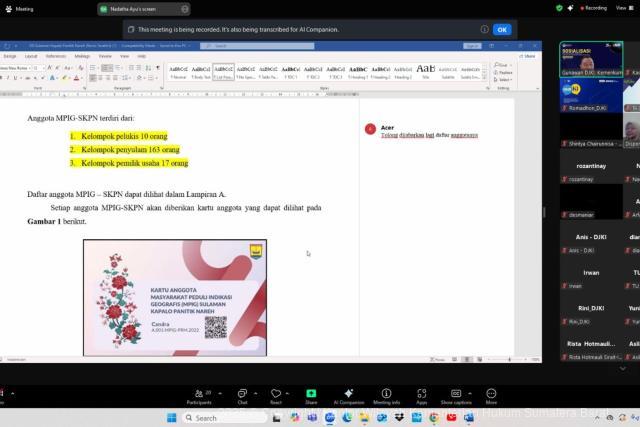Click the membership card image in document
640x427 pixels.
tap(175, 296)
